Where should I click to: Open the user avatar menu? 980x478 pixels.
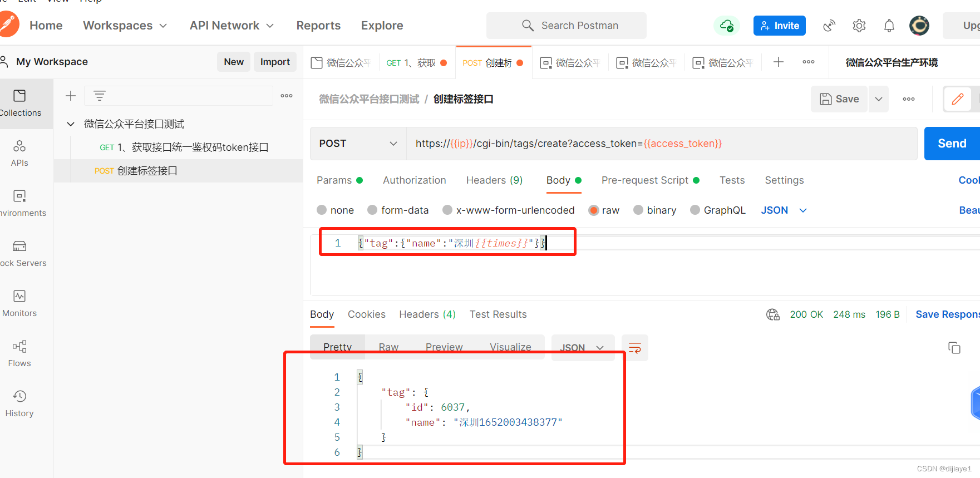pyautogui.click(x=919, y=26)
